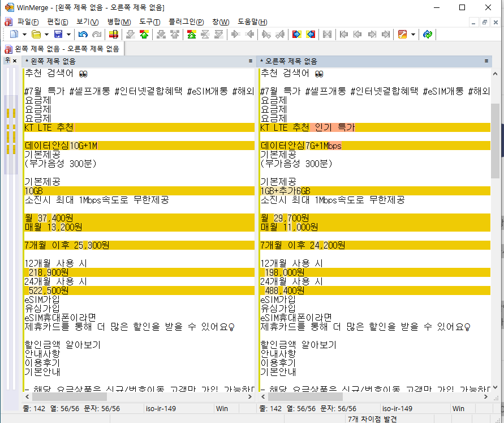The height and width of the screenshot is (423, 504).
Task: Jump to the first difference
Action: coord(192,34)
